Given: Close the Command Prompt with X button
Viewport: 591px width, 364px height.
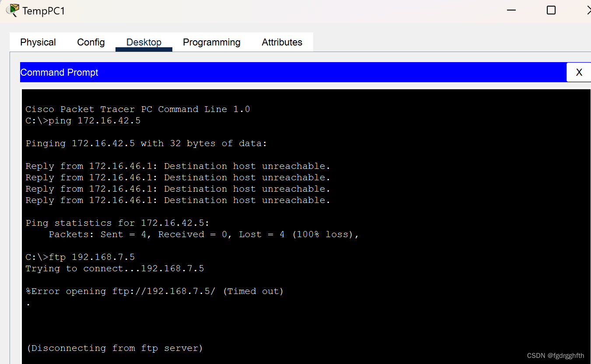Looking at the screenshot, I should click(x=579, y=72).
